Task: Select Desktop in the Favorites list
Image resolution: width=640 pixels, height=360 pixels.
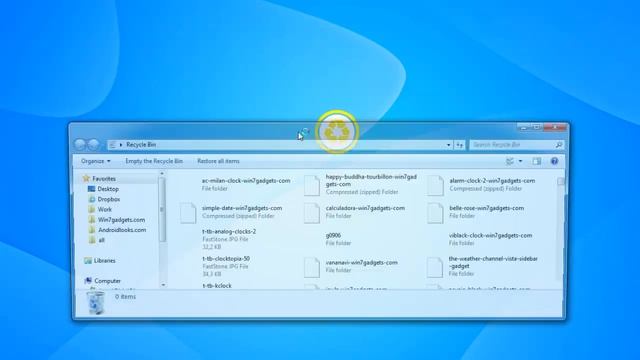Action: point(108,189)
